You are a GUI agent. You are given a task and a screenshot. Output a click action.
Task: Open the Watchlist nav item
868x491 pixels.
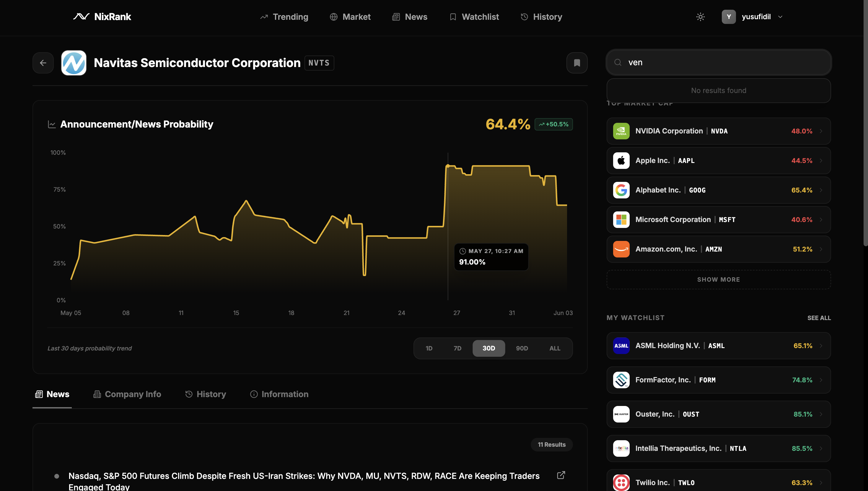[475, 17]
